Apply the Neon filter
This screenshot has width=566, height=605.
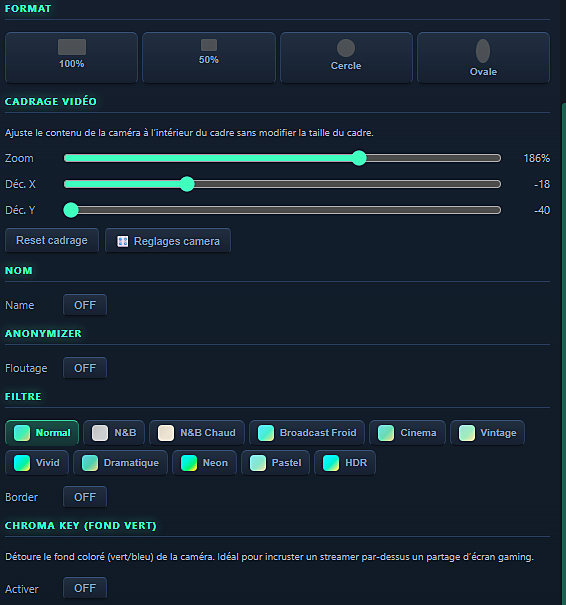204,463
